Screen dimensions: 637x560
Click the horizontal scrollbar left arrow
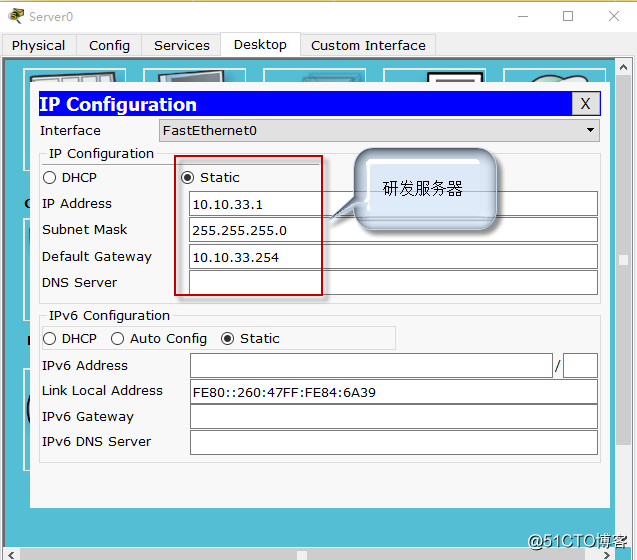point(11,555)
